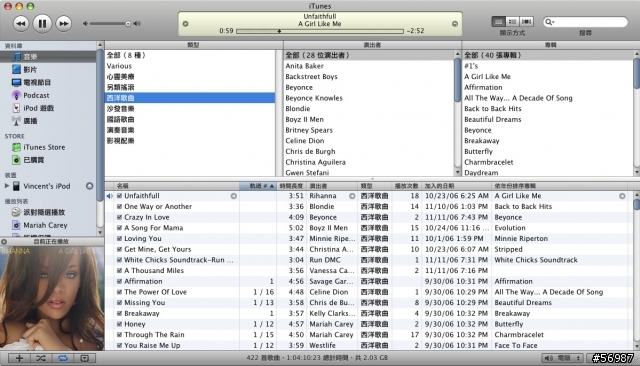Uncheck the Crazy In Love checkbox
The image size is (640, 366).
[120, 217]
